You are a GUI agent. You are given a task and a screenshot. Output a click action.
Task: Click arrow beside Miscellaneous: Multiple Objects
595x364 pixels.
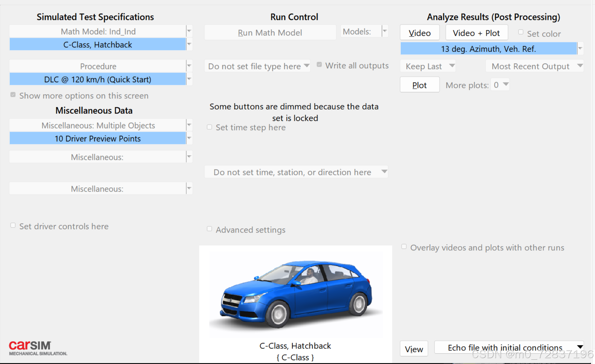(x=189, y=125)
